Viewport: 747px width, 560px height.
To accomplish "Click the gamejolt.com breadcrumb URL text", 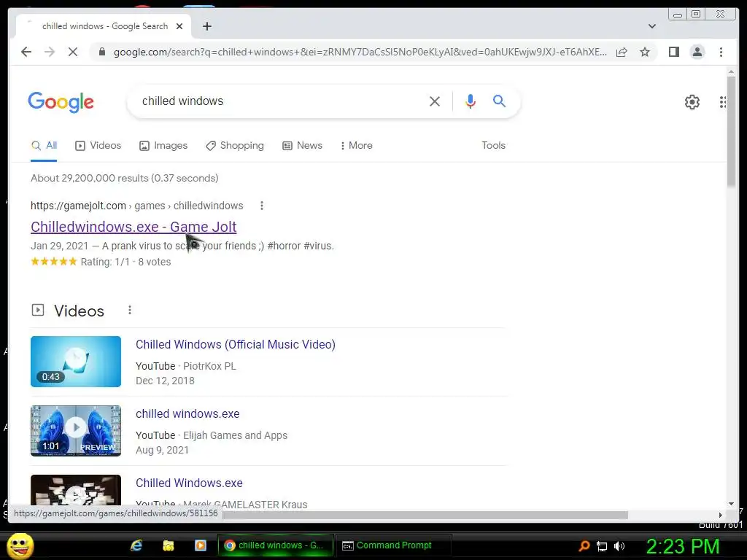I will pyautogui.click(x=136, y=206).
